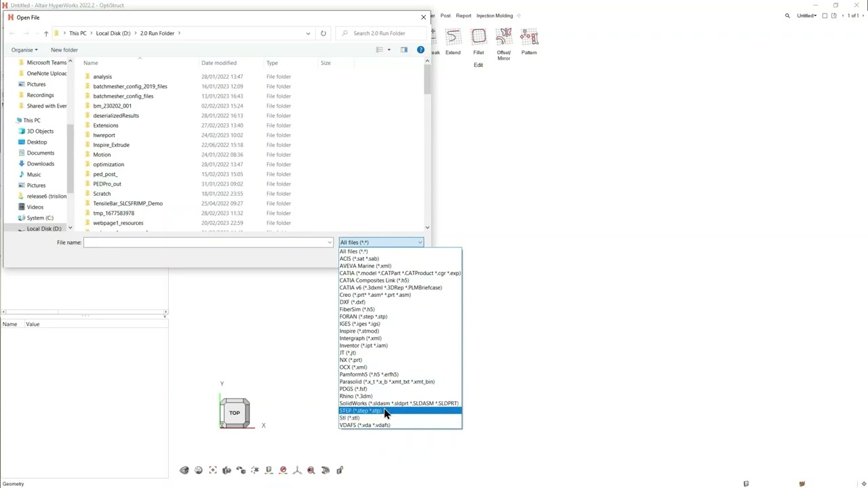The width and height of the screenshot is (868, 488).
Task: Click Local Disk (D:) in address path
Action: pyautogui.click(x=113, y=33)
